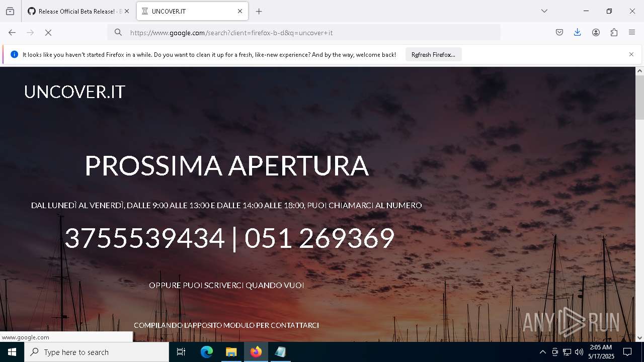The image size is (644, 362).
Task: Open network settings tray icon
Action: (x=567, y=352)
